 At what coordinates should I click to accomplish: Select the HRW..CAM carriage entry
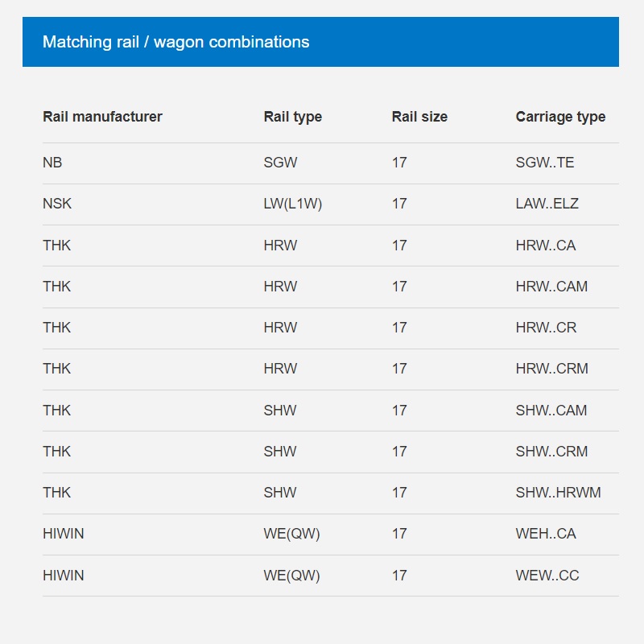coord(551,287)
